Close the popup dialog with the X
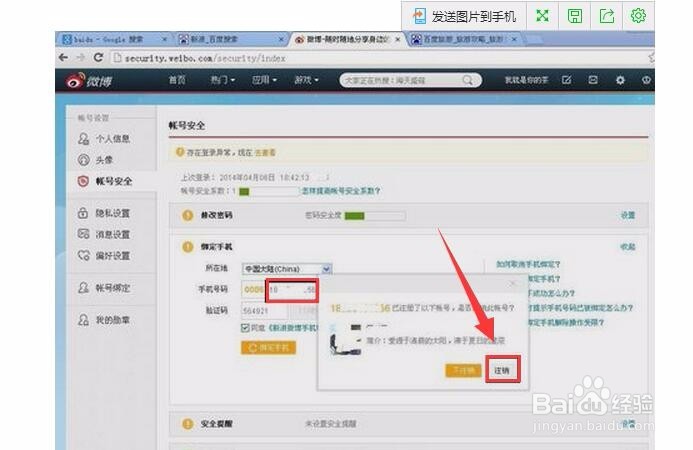The height and width of the screenshot is (450, 693). [x=513, y=284]
